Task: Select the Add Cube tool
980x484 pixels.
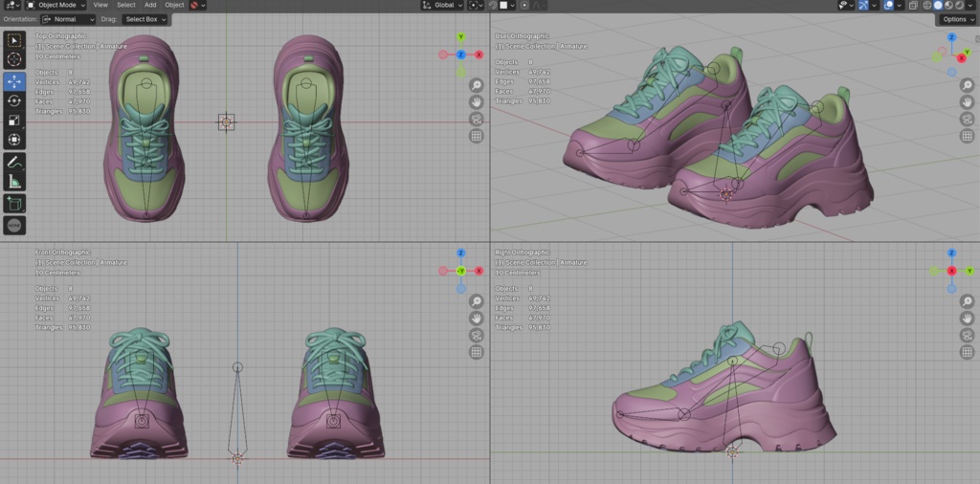Action: tap(14, 203)
